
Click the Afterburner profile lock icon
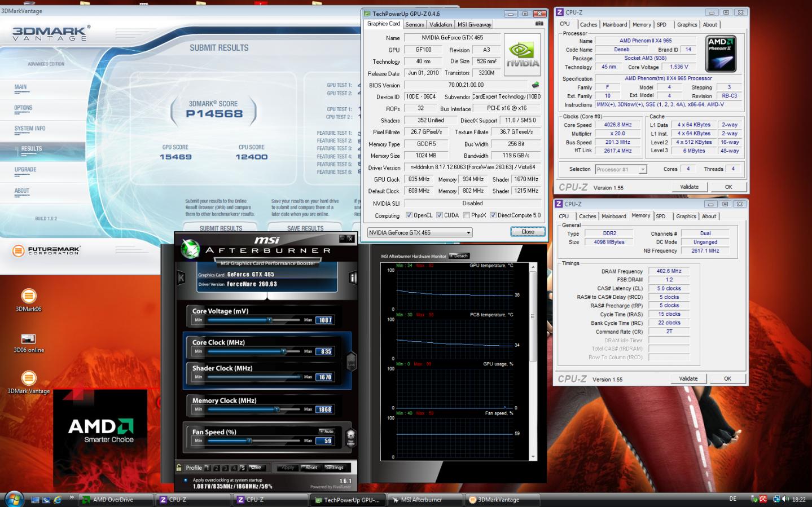pos(179,468)
